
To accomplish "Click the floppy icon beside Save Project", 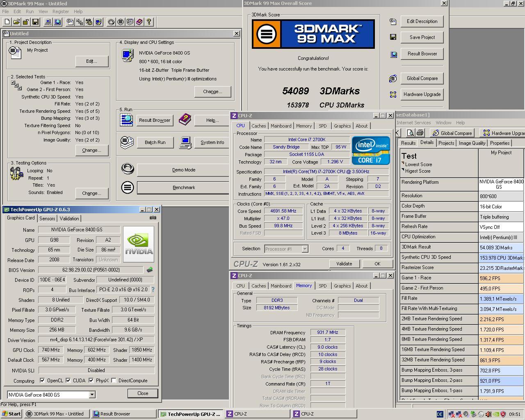I will (x=393, y=37).
